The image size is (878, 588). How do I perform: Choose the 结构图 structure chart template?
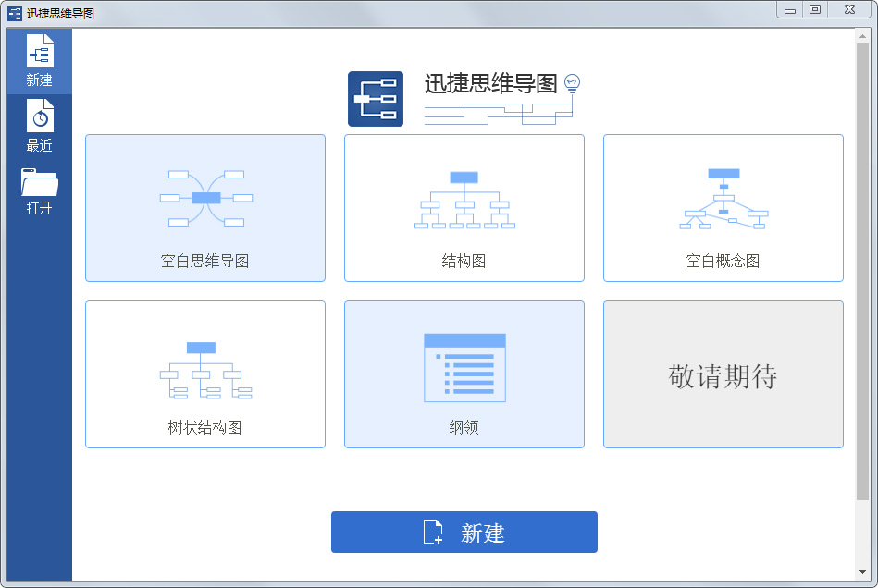coord(464,207)
